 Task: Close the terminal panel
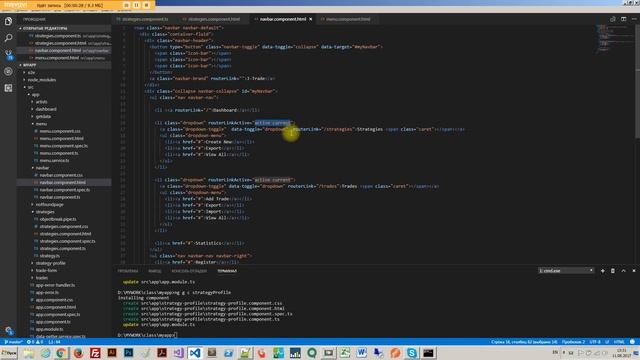tap(634, 271)
